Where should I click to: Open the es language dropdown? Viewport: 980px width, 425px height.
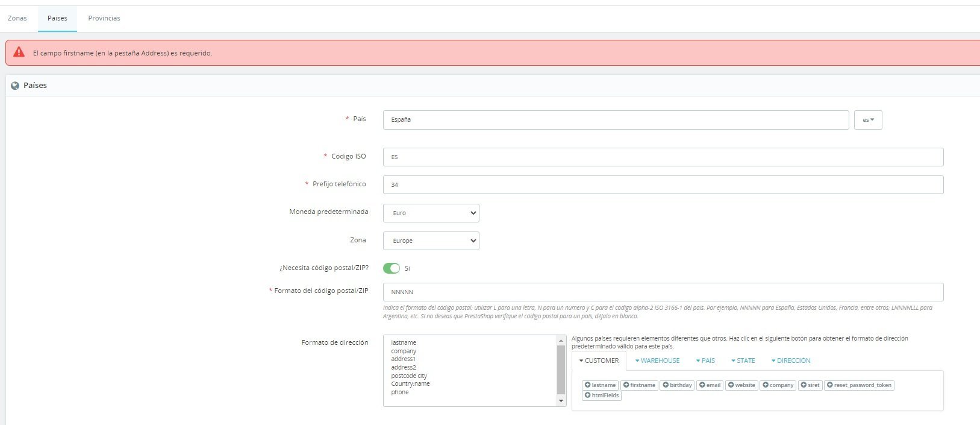868,120
